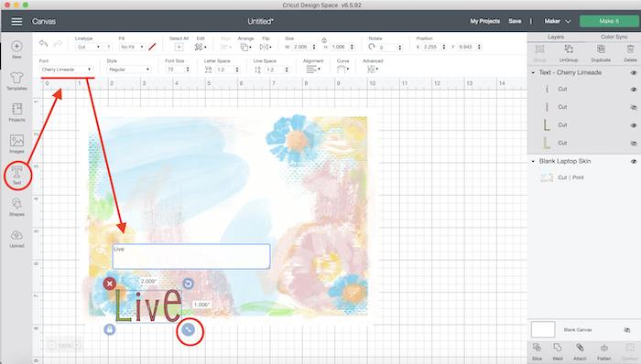Click the Make It button
This screenshot has height=364, width=641.
[x=609, y=21]
